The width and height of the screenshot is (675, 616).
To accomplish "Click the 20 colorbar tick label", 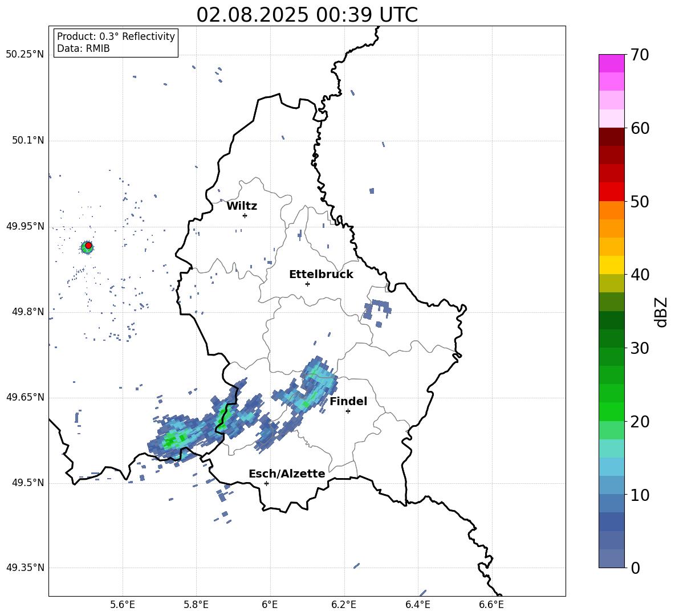I will (640, 421).
